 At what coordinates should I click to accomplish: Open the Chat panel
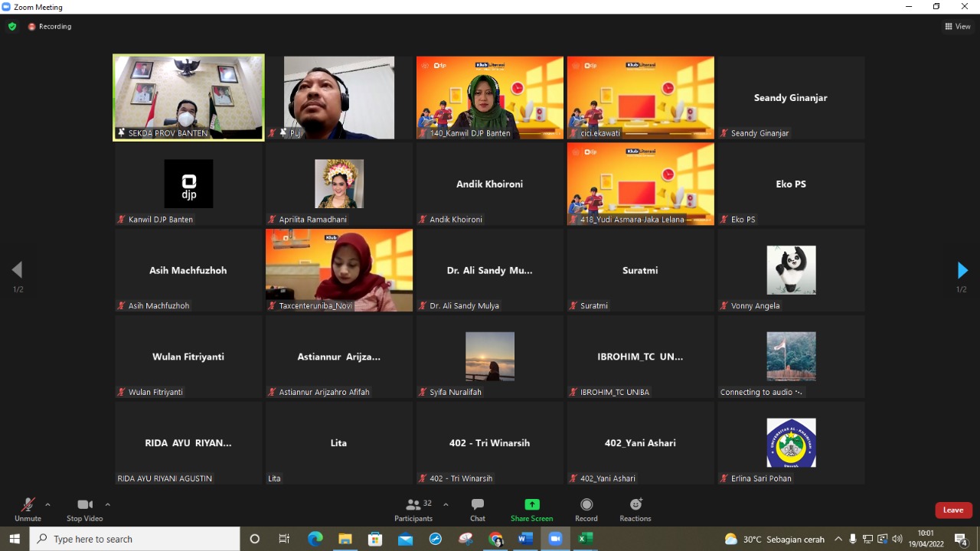478,508
